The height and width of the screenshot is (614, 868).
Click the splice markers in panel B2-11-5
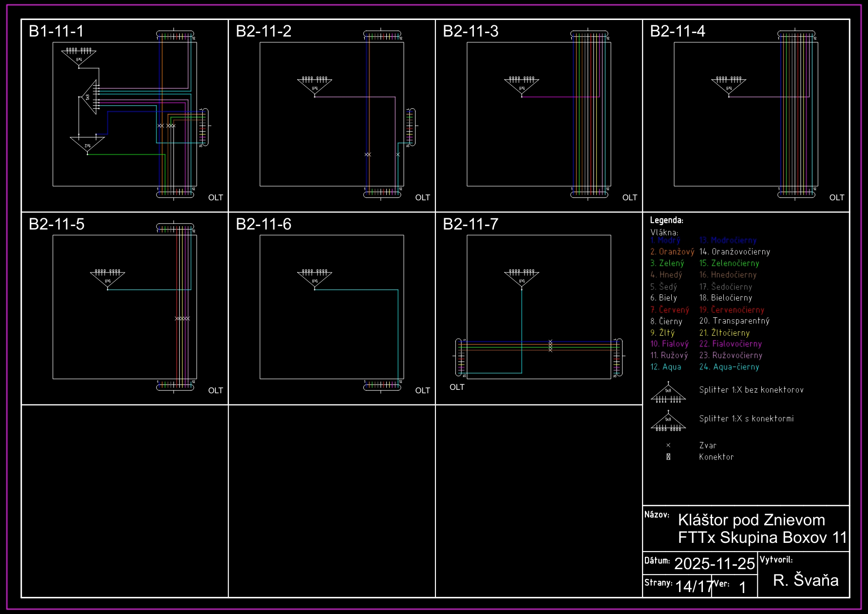[x=182, y=319]
